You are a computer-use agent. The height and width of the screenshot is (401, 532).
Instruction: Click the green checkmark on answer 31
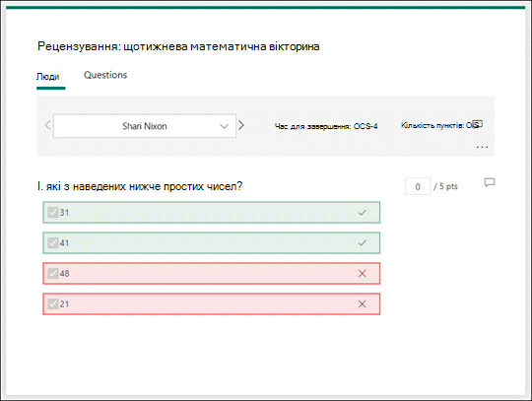[x=362, y=213]
